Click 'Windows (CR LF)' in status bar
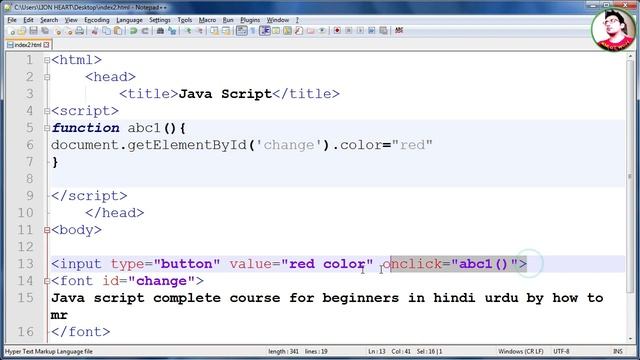Image resolution: width=640 pixels, height=360 pixels. (x=520, y=351)
